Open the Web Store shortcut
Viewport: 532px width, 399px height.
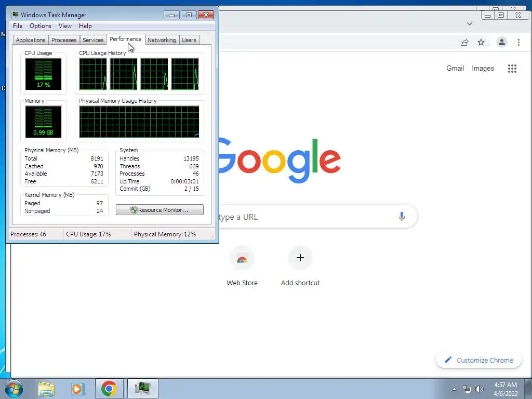242,267
